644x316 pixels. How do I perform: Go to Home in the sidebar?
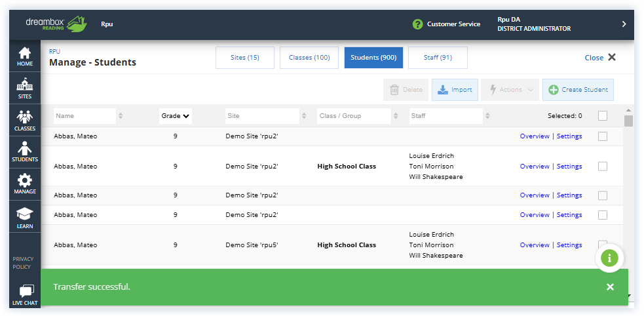(x=25, y=56)
